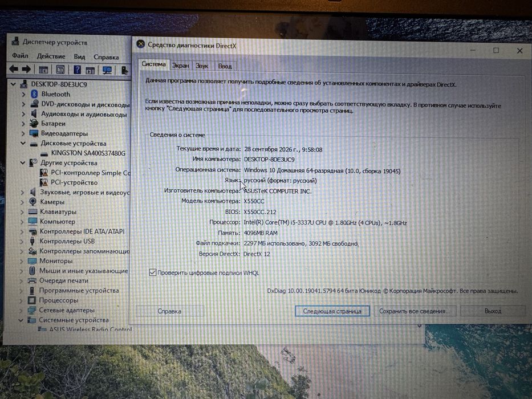
Task: Expand the Видеоадаптеры node
Action: [23, 133]
